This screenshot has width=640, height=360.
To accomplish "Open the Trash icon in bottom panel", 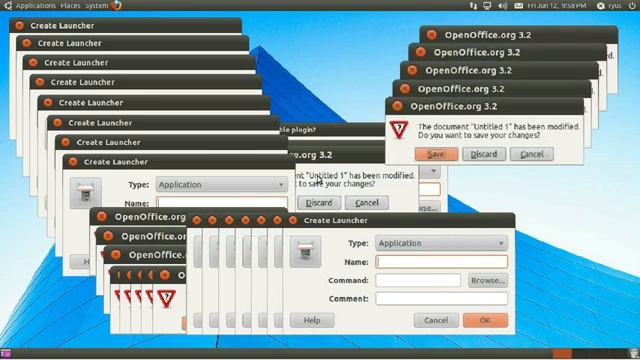I will [x=633, y=353].
